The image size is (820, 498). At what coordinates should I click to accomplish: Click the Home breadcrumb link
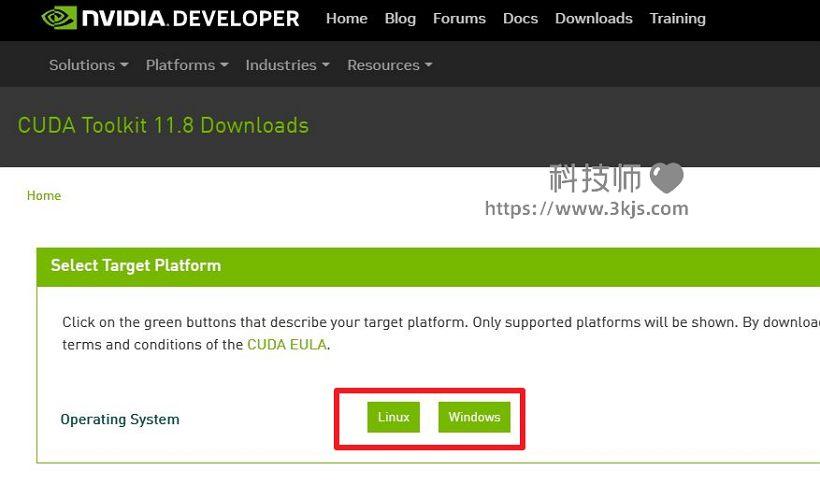pos(44,196)
